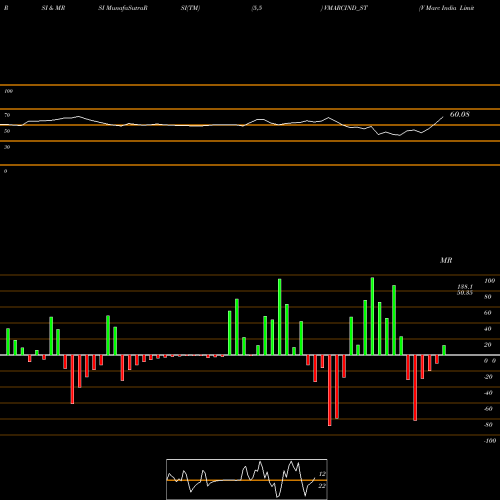Screen dimensions: 500x500
Task: Click the 22 value in the mini chart
Action: pyautogui.click(x=322, y=486)
